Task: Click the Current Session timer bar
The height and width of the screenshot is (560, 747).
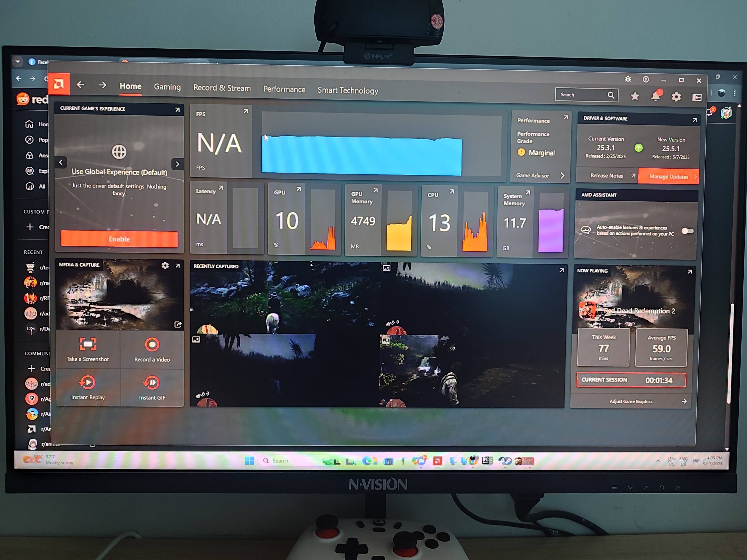Action: pos(631,381)
